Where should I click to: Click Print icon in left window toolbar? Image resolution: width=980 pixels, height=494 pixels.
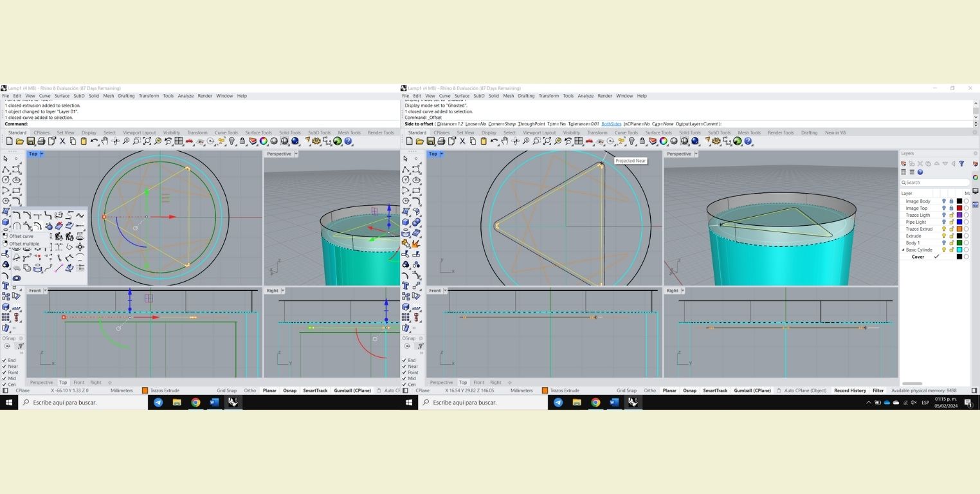click(x=41, y=141)
